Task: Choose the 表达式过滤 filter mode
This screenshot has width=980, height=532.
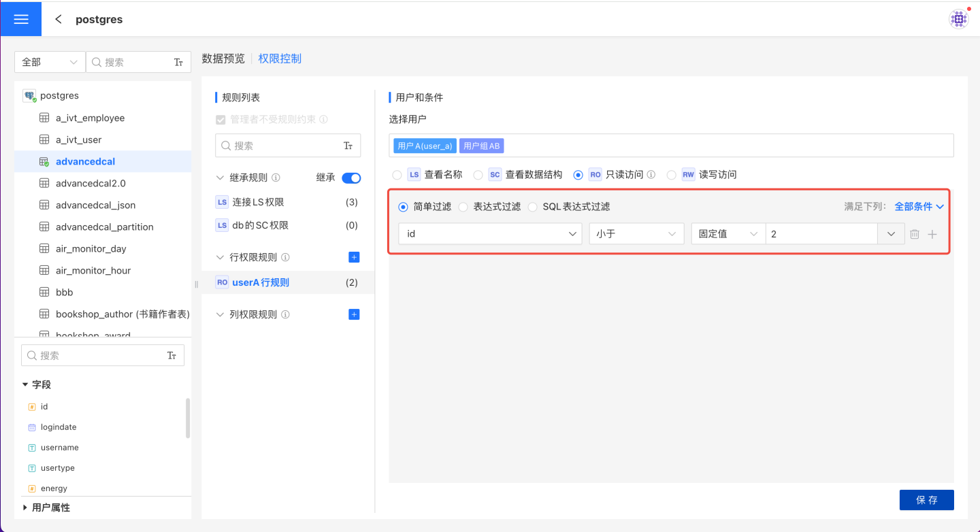Action: [x=463, y=207]
